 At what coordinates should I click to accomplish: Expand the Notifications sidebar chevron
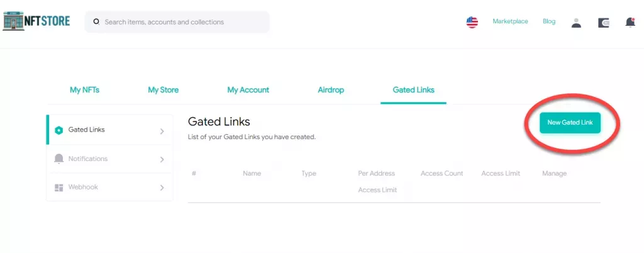point(162,159)
